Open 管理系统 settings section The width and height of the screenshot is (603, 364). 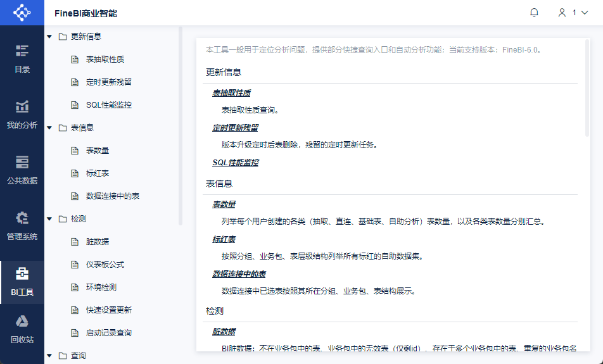point(22,227)
